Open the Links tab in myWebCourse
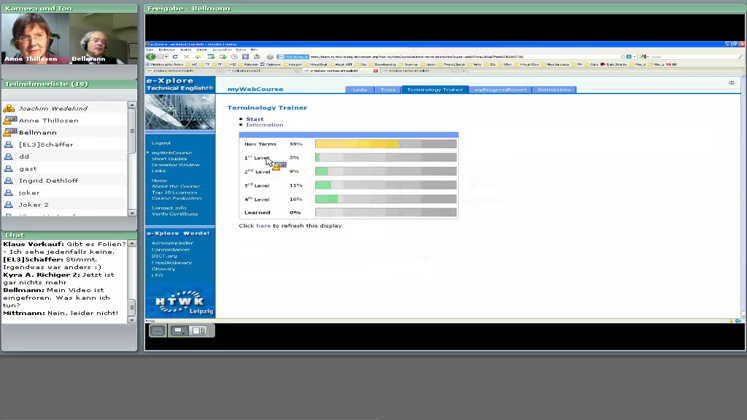 [x=359, y=90]
